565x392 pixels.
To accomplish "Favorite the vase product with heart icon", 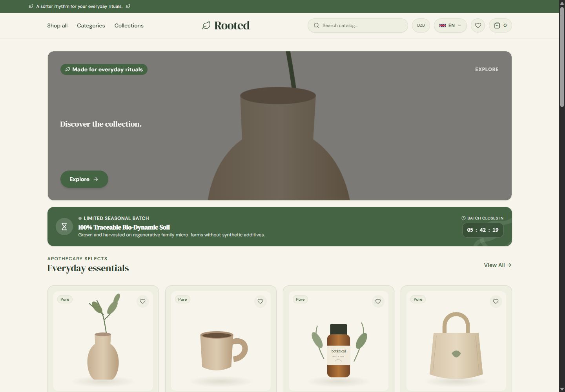I will (x=143, y=301).
